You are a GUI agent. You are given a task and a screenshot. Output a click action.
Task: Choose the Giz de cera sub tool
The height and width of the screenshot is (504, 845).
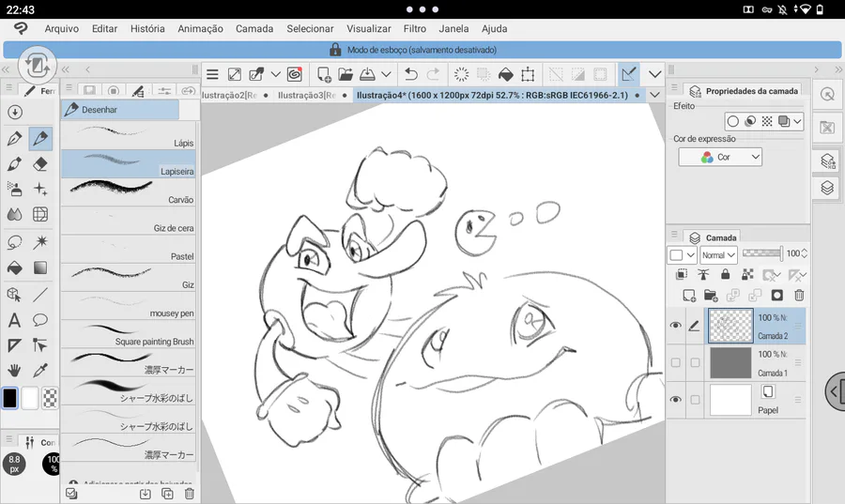(128, 221)
